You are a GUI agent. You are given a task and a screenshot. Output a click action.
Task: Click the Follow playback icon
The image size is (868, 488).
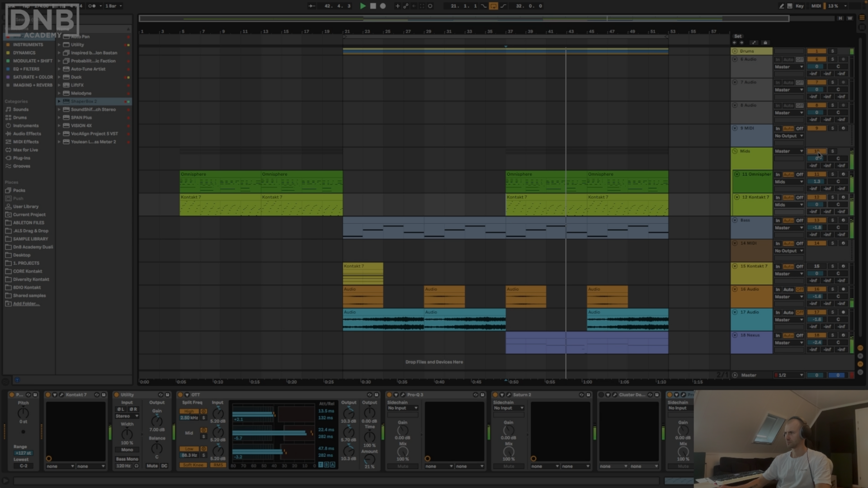tap(311, 6)
